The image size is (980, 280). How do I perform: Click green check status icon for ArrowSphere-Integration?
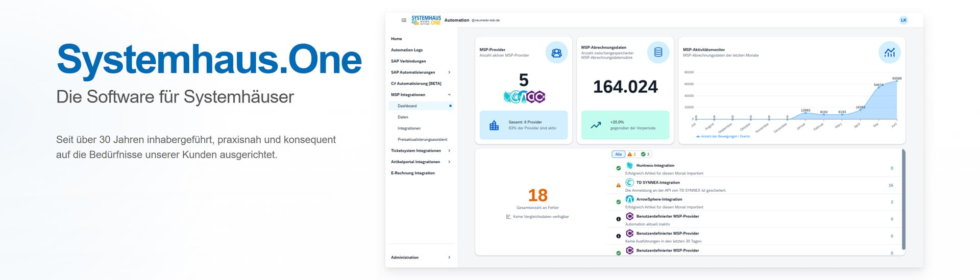618,202
